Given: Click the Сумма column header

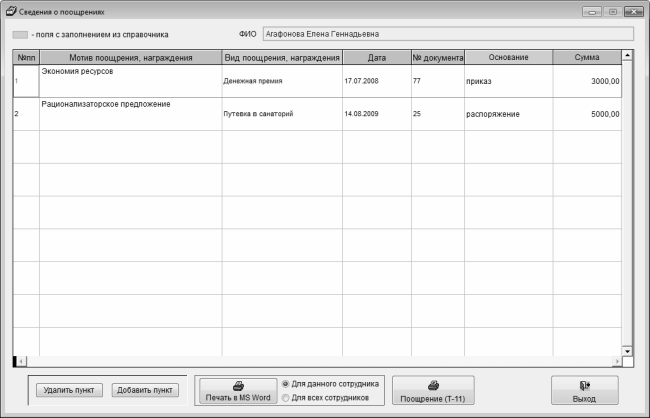Looking at the screenshot, I should [x=586, y=57].
